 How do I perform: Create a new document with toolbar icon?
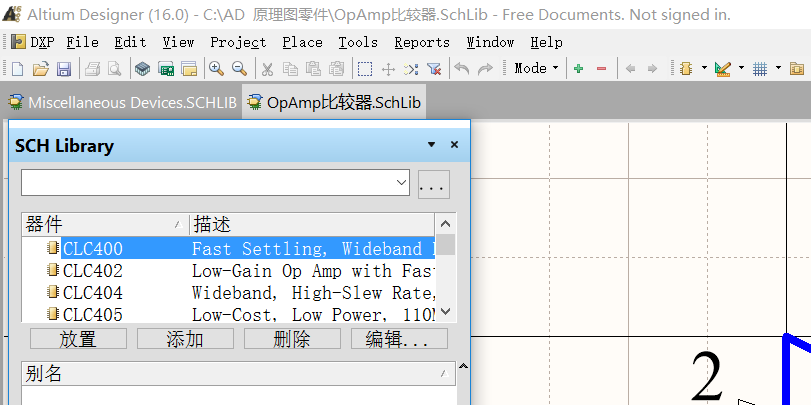point(17,69)
